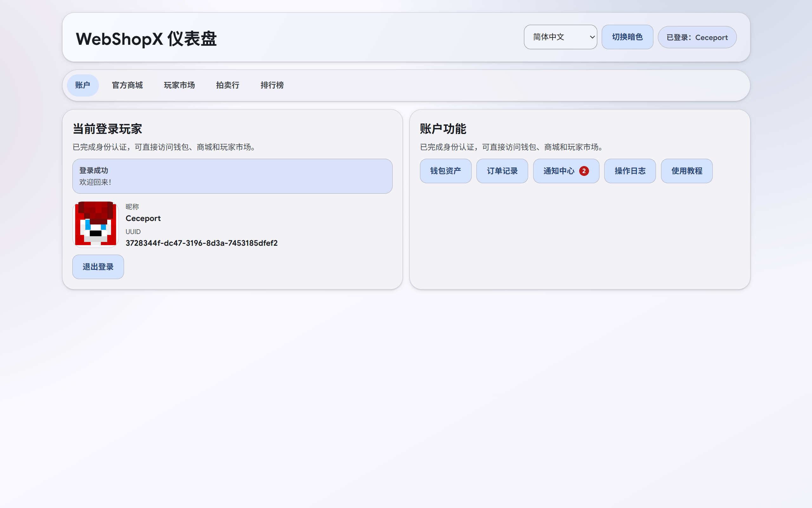This screenshot has height=508, width=812.
Task: Click the 当前登录玩家 heading
Action: tap(108, 129)
